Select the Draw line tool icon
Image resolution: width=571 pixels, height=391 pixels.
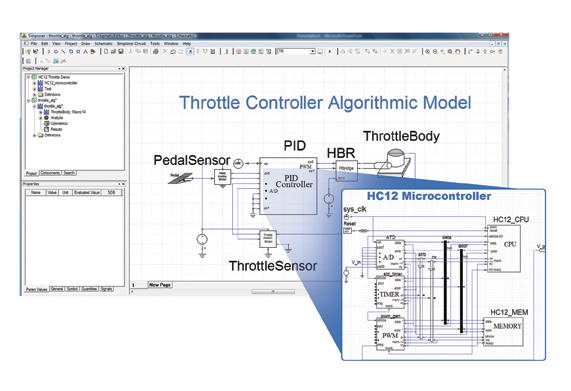click(x=63, y=52)
